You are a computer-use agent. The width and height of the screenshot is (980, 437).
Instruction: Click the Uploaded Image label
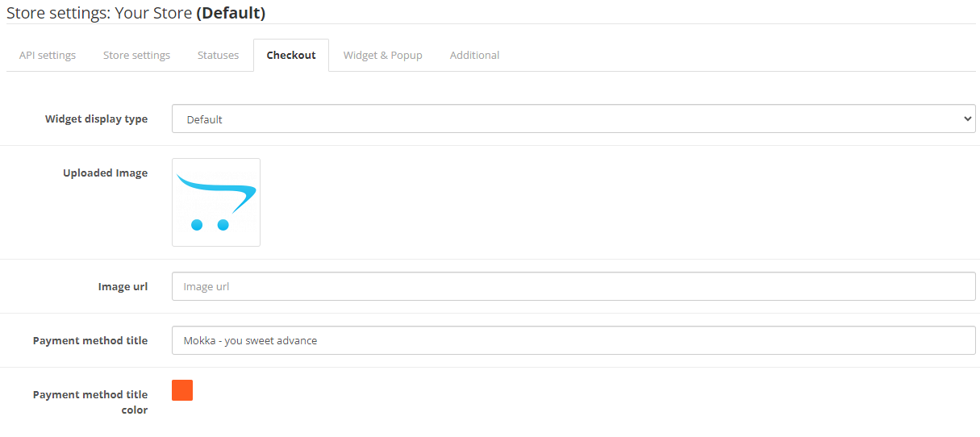tap(105, 173)
